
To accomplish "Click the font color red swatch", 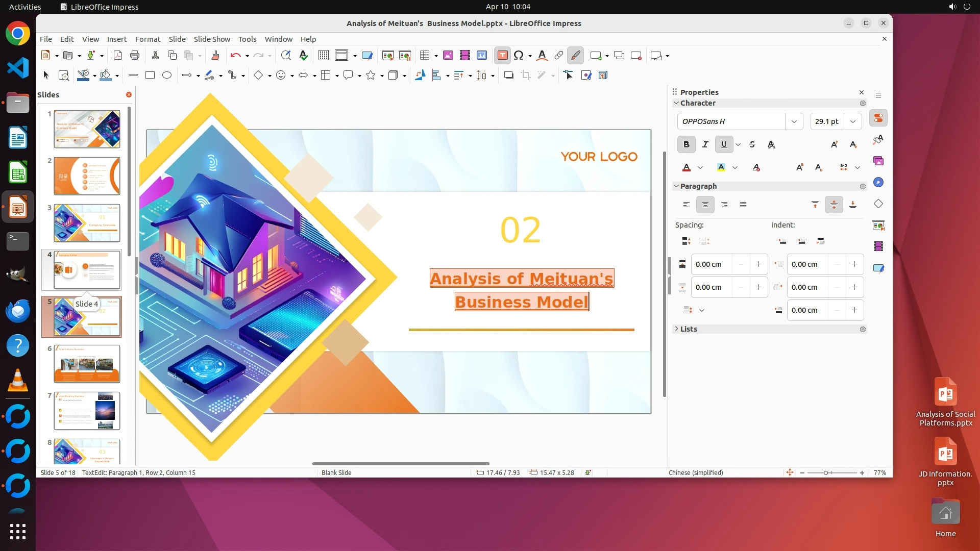I will pyautogui.click(x=687, y=167).
